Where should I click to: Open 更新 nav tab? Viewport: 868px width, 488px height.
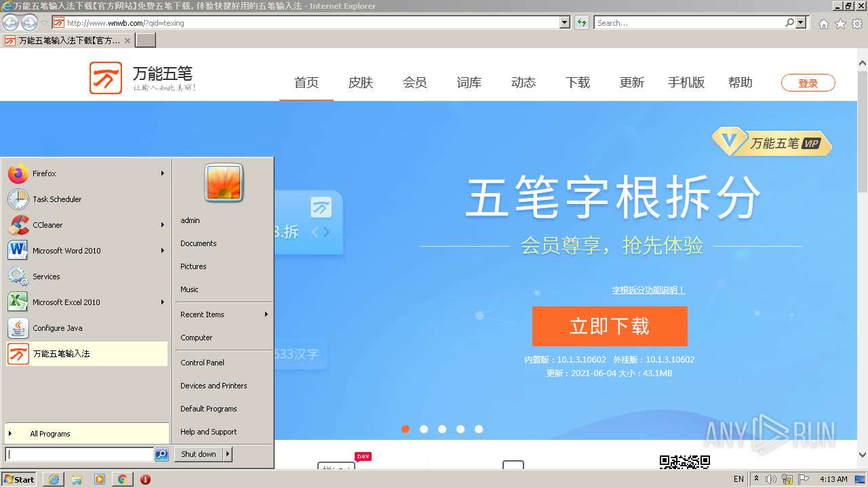point(632,83)
